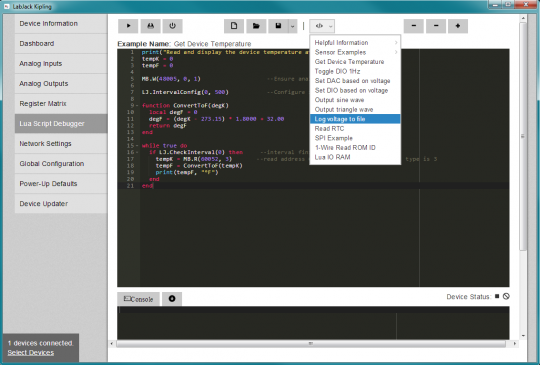
Task: Save the script with floppy disk icon
Action: pyautogui.click(x=278, y=26)
